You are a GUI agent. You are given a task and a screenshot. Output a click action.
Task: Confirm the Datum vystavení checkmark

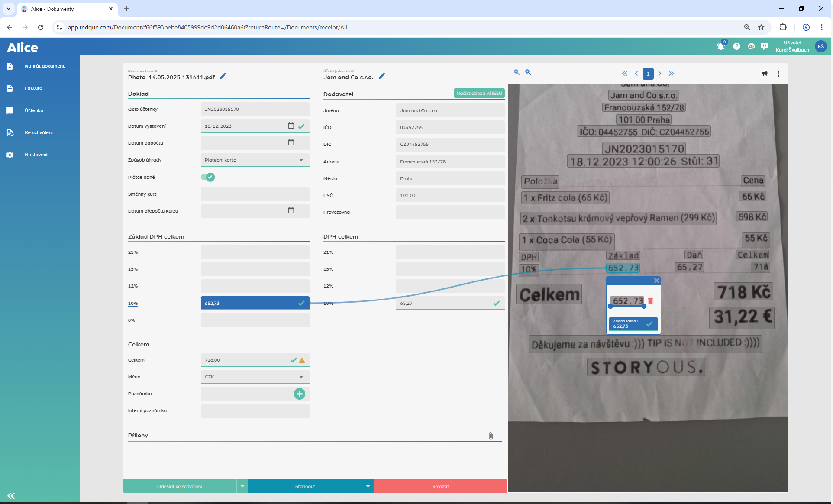[x=301, y=126]
